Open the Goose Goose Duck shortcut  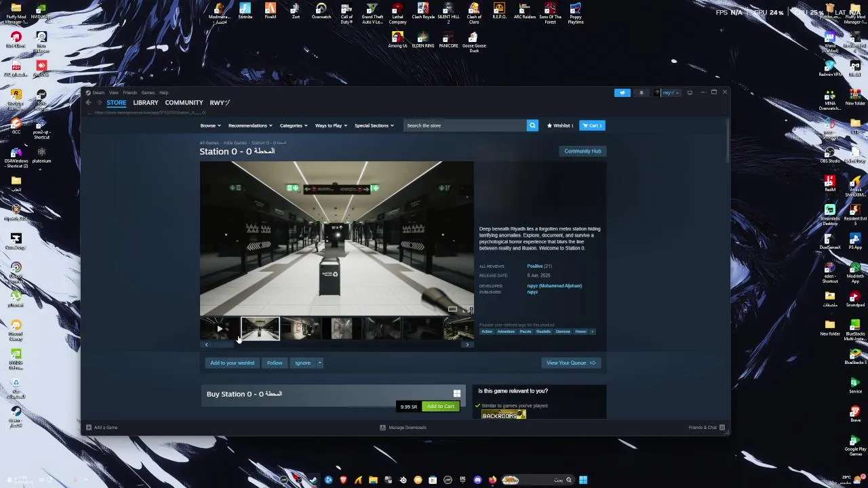pos(474,42)
